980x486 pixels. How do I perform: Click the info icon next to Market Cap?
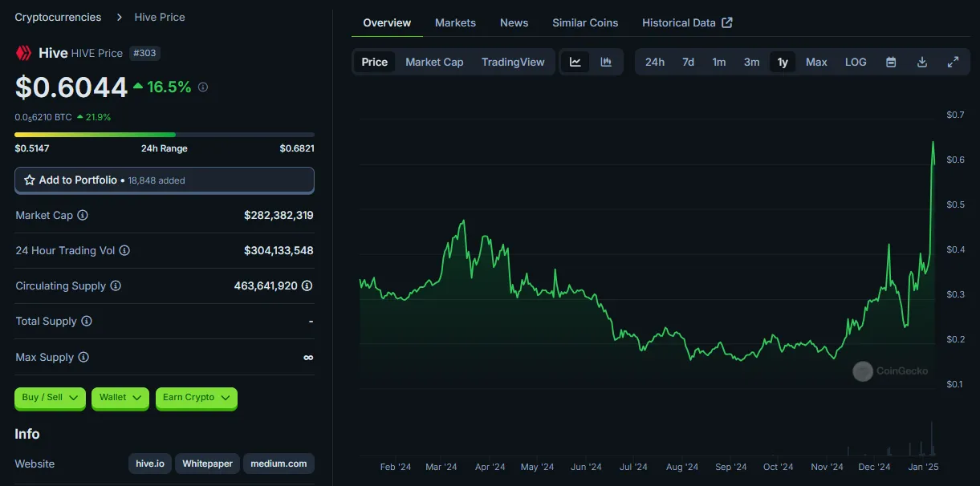(x=83, y=215)
